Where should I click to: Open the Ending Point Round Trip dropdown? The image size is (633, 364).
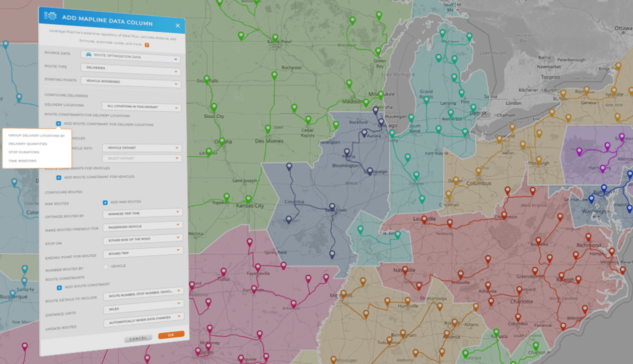(x=142, y=252)
